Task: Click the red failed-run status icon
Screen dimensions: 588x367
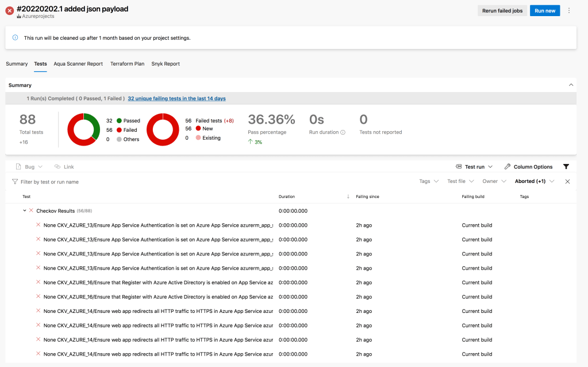Action: 10,11
